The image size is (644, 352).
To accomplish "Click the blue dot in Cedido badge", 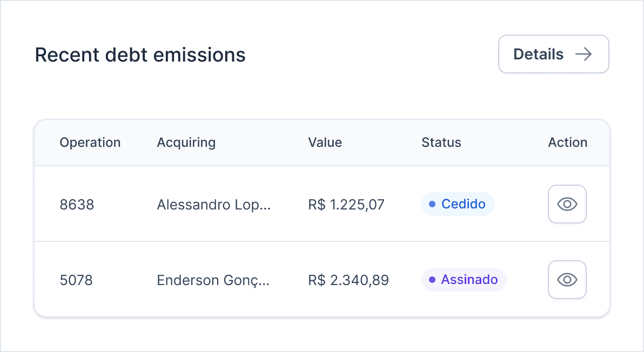I will click(x=432, y=204).
